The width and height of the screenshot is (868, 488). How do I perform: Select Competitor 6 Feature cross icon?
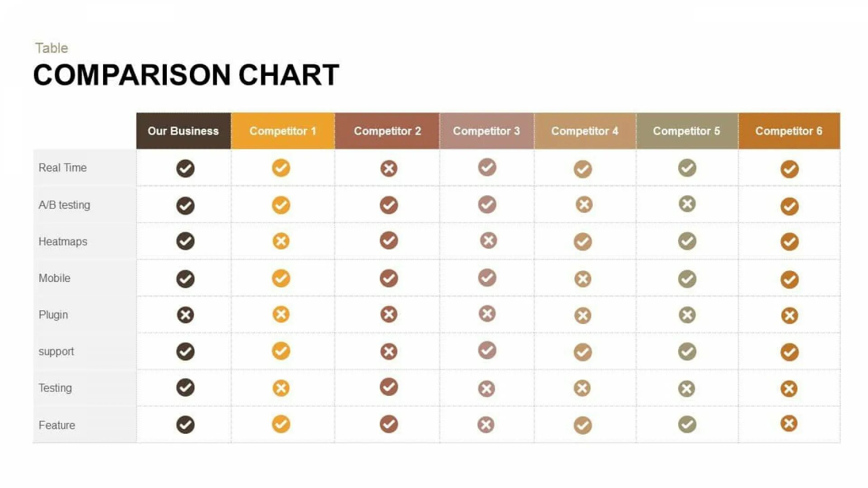pyautogui.click(x=789, y=423)
